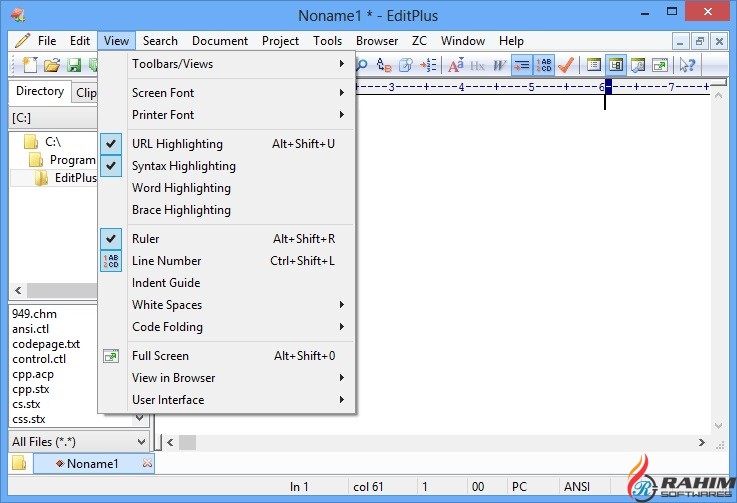The width and height of the screenshot is (737, 503).
Task: Click the Hex Viewer Hx toolbar icon
Action: [478, 65]
